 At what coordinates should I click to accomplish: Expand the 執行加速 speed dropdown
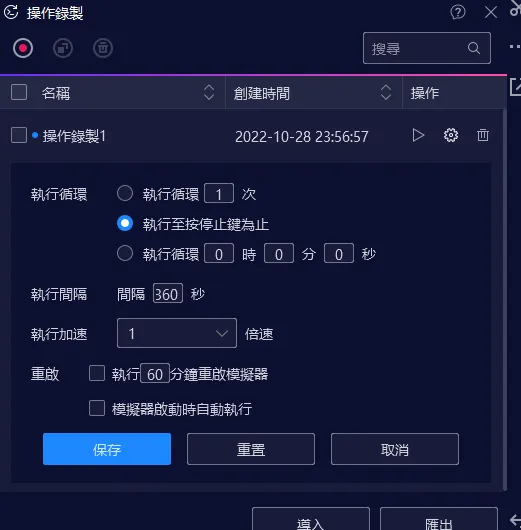pyautogui.click(x=177, y=333)
